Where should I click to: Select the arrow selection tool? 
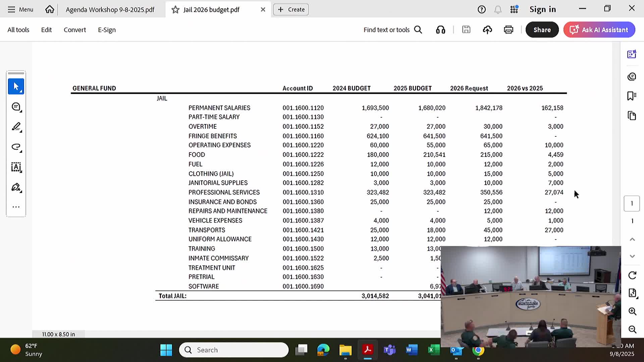click(16, 86)
